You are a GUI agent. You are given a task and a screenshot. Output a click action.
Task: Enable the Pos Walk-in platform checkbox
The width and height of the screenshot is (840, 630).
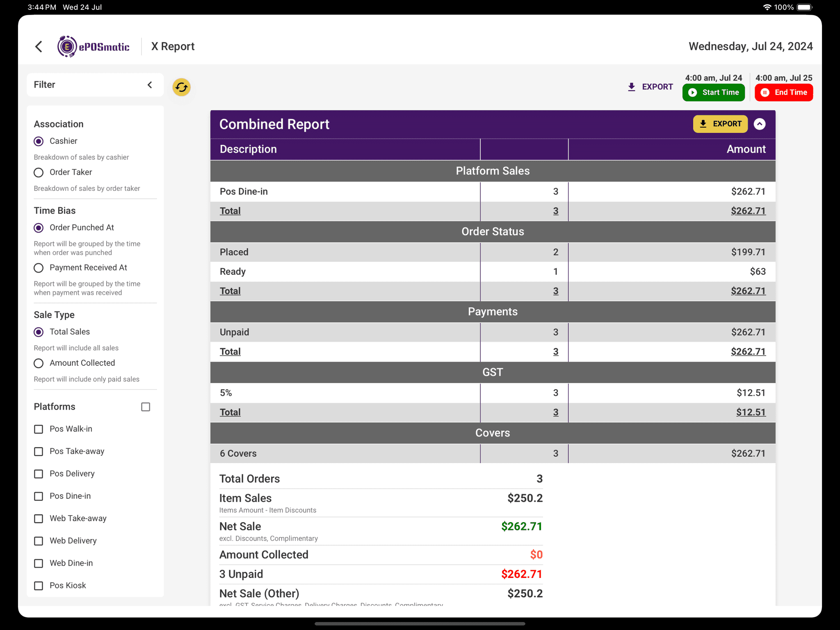(x=39, y=429)
